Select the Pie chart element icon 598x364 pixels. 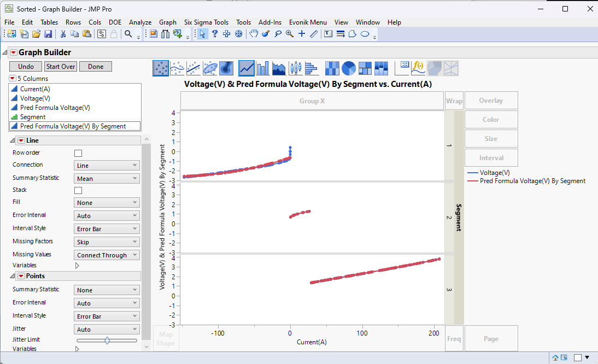click(x=349, y=68)
